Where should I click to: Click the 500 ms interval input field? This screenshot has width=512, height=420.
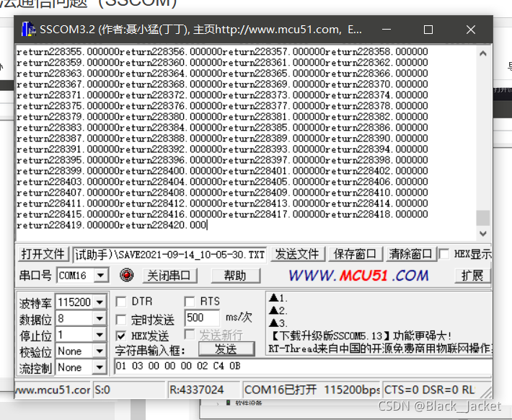pos(201,318)
